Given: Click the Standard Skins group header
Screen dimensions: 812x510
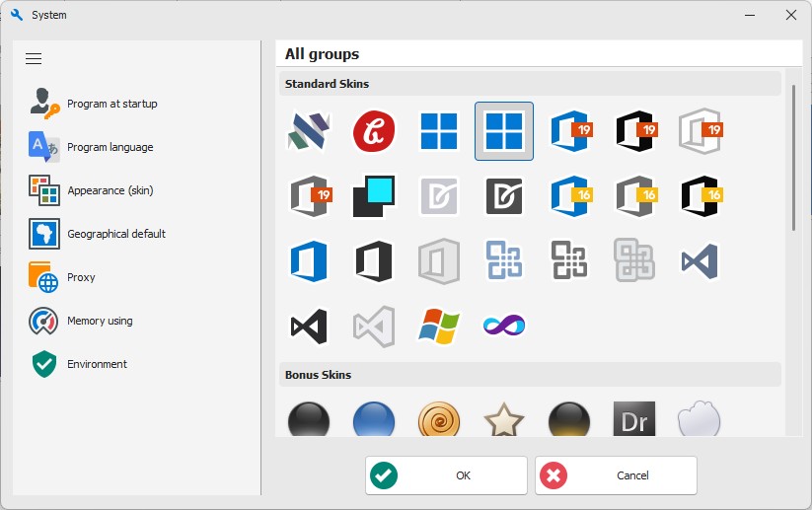Looking at the screenshot, I should point(530,84).
